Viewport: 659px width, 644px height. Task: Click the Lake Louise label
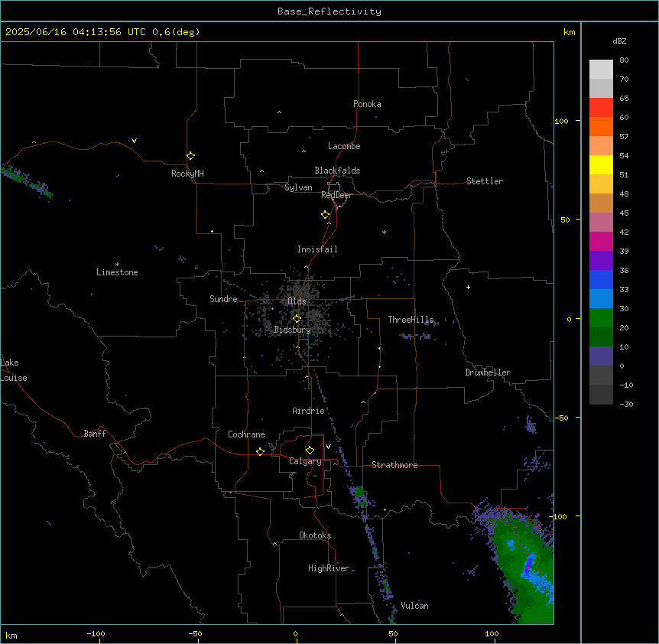(14, 370)
